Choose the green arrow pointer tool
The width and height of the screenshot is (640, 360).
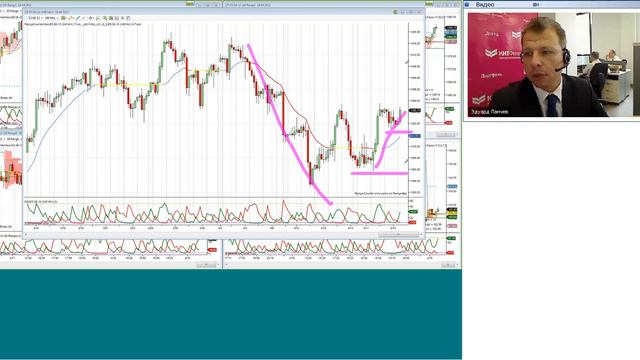tap(98, 18)
